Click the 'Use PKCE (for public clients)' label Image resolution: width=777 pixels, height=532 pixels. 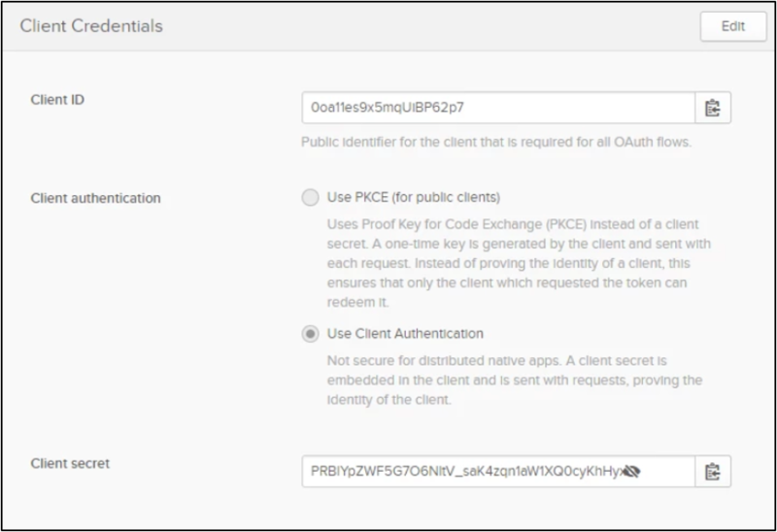[414, 197]
